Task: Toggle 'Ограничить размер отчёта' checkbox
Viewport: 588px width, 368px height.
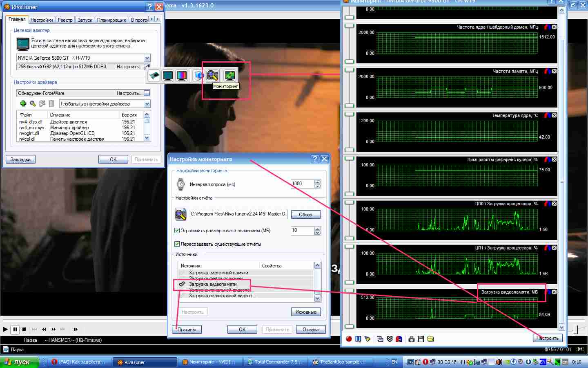Action: (x=177, y=231)
